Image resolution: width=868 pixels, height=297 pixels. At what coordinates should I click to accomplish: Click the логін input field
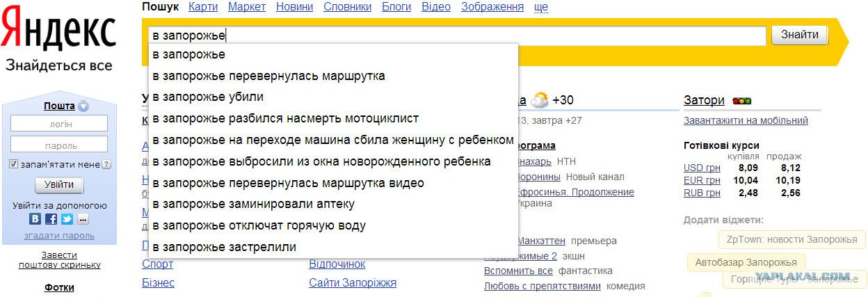pyautogui.click(x=59, y=124)
